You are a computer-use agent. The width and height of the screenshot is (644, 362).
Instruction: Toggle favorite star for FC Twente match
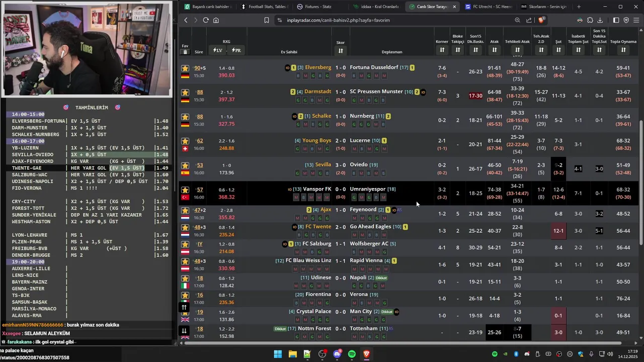coord(185,227)
